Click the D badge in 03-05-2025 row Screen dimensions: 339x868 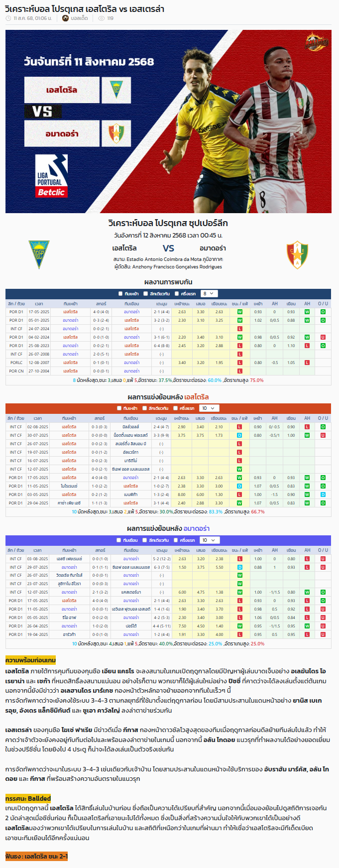(323, 495)
